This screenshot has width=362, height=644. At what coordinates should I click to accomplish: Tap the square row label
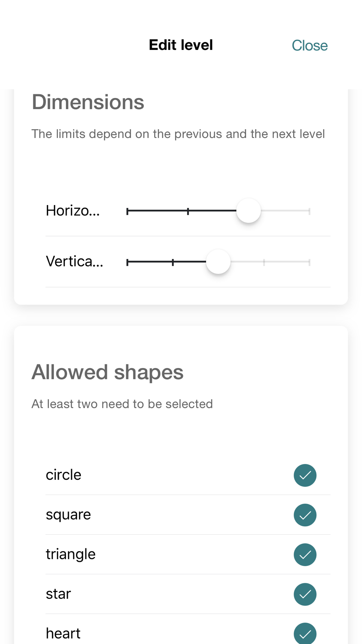click(x=68, y=515)
